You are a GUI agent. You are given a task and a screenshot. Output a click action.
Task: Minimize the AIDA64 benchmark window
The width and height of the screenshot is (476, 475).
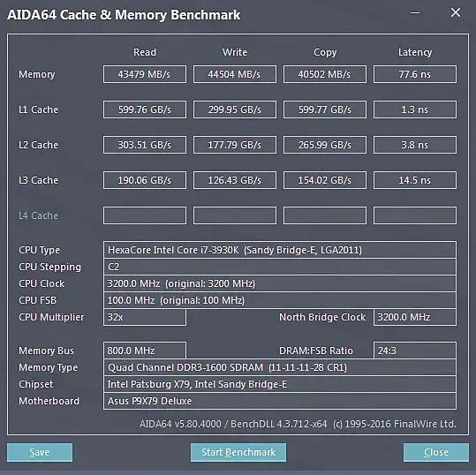pyautogui.click(x=415, y=12)
